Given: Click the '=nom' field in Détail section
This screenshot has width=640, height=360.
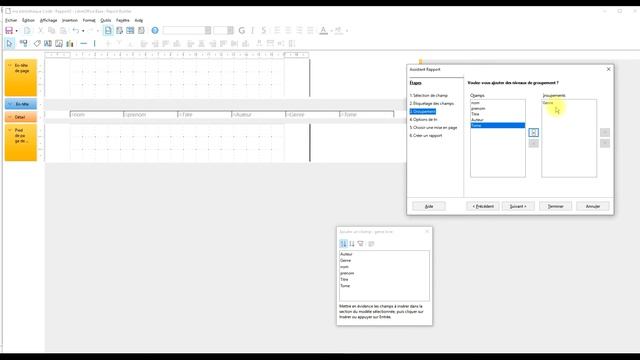Looking at the screenshot, I should pos(97,115).
